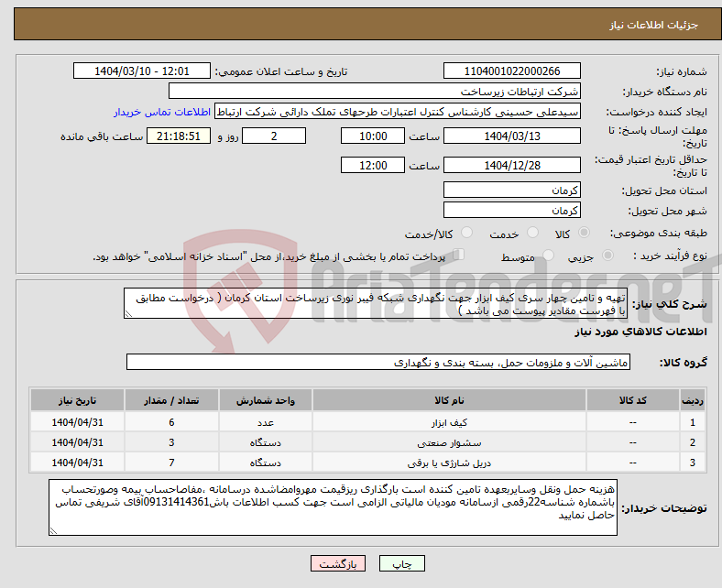Click the عدد unit cell in row 1
This screenshot has width=722, height=588.
[266, 422]
